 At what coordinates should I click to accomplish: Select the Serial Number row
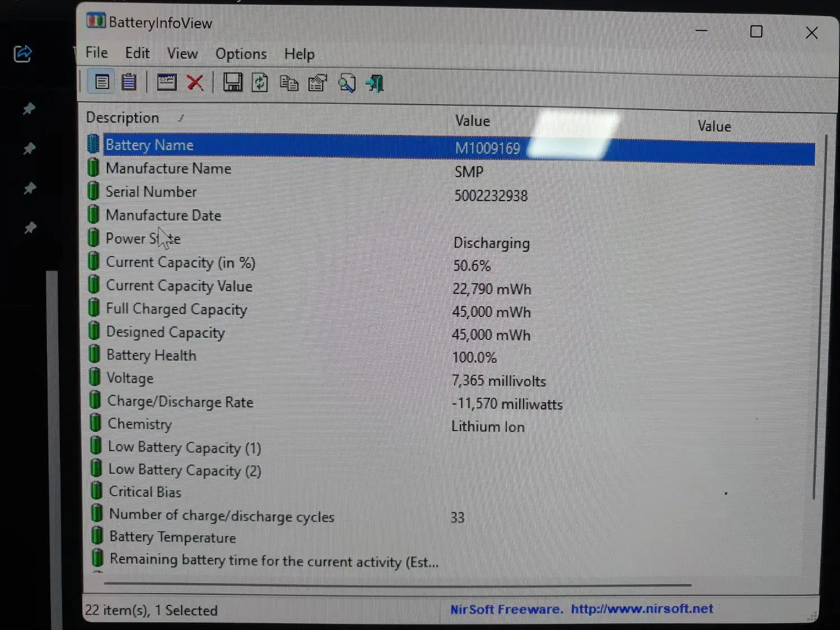(x=451, y=193)
